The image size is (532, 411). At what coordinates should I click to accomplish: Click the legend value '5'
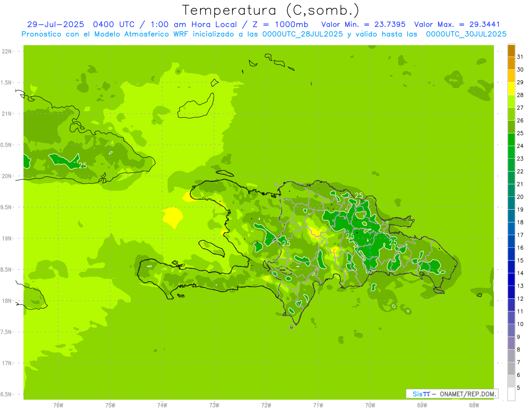(x=519, y=388)
